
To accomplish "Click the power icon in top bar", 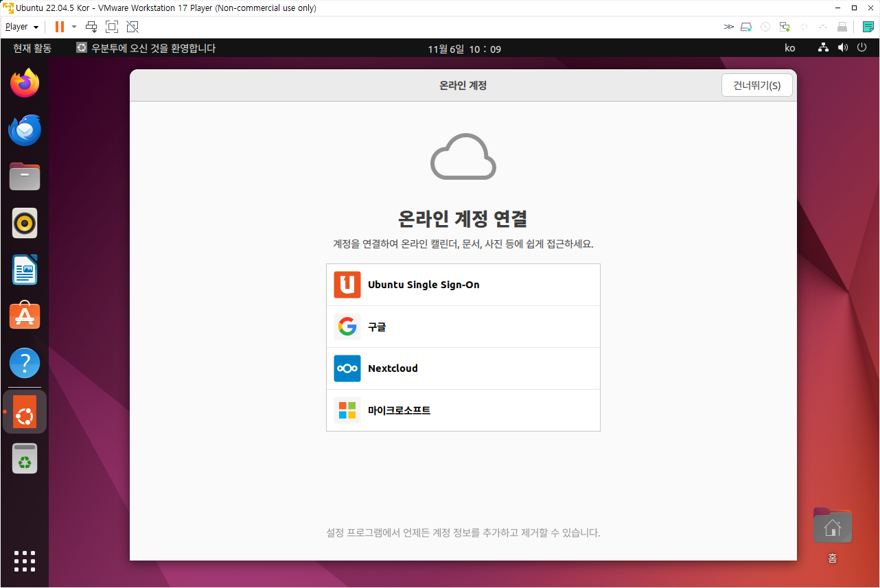I will point(862,48).
